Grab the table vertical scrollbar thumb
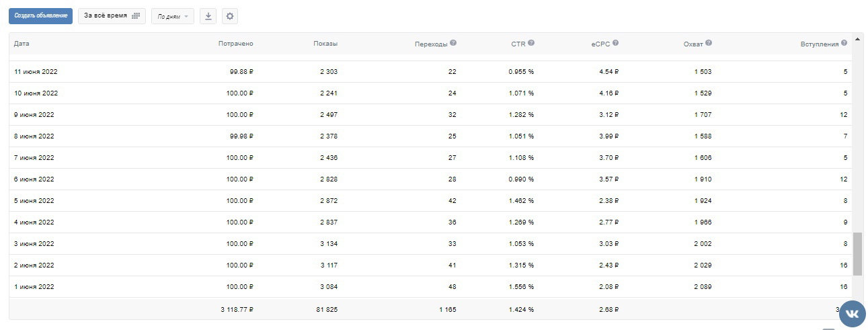This screenshot has height=330, width=868. pyautogui.click(x=858, y=254)
